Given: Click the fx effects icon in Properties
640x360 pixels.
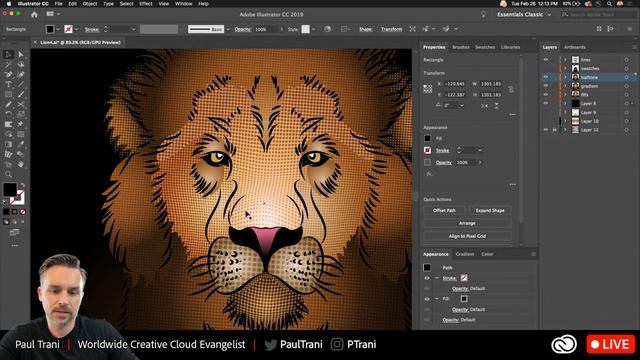Looking at the screenshot, I should point(429,174).
